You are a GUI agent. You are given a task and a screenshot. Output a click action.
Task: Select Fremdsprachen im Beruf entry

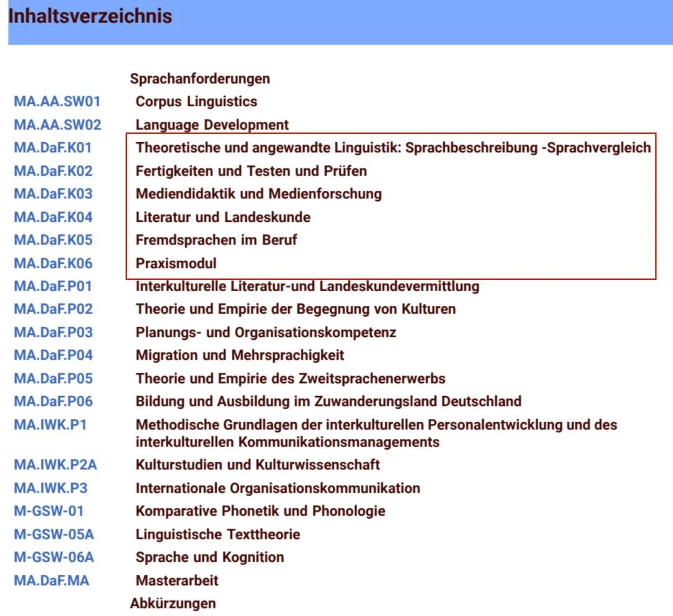[x=216, y=240]
